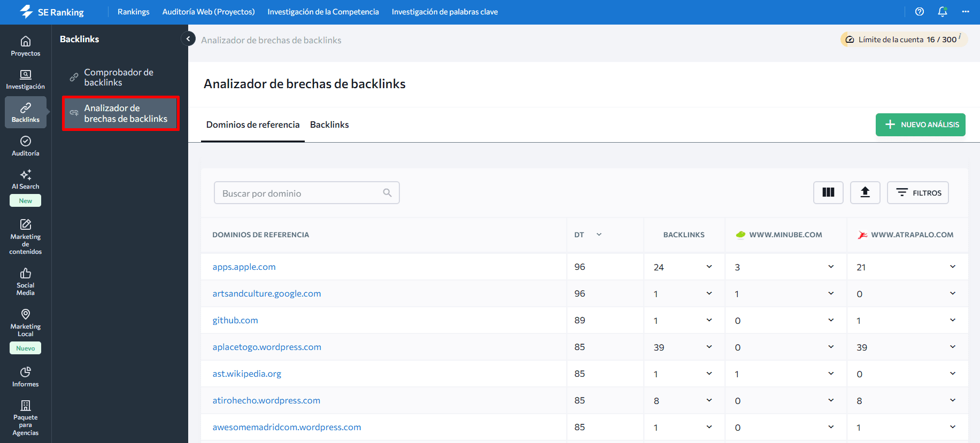Open Informes in the sidebar
Image resolution: width=980 pixels, height=443 pixels.
click(x=26, y=377)
